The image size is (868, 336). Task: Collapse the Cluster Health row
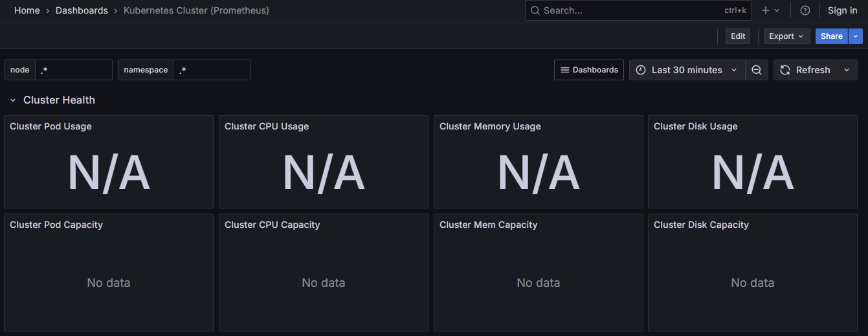tap(13, 100)
